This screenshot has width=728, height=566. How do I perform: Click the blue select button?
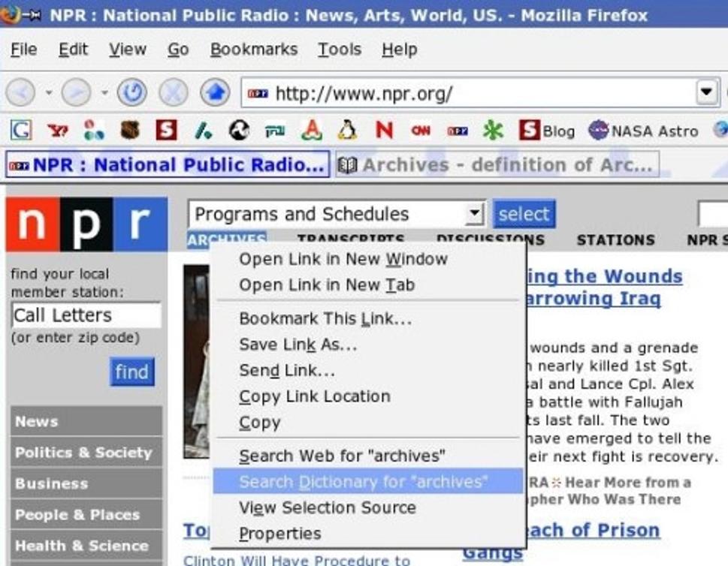[524, 215]
